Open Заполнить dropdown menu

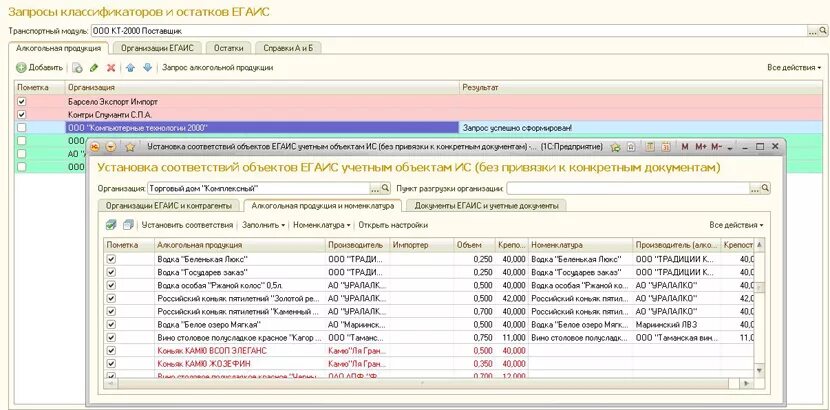(263, 225)
